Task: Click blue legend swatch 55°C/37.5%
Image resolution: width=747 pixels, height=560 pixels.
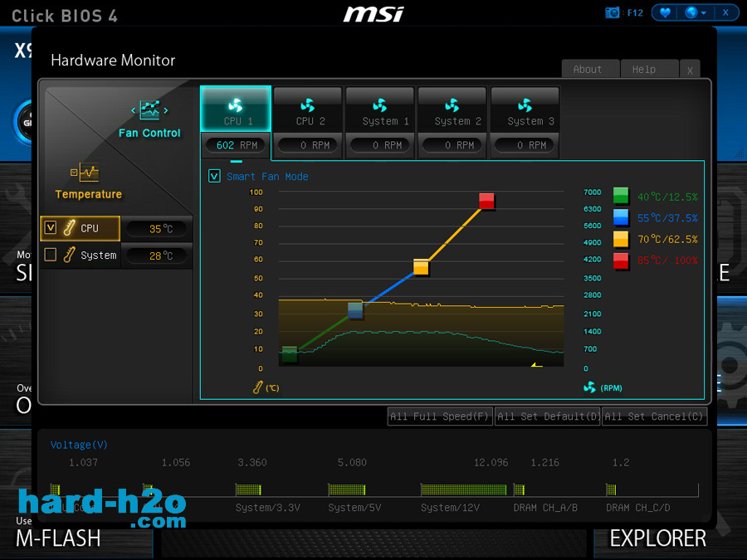Action: point(621,217)
